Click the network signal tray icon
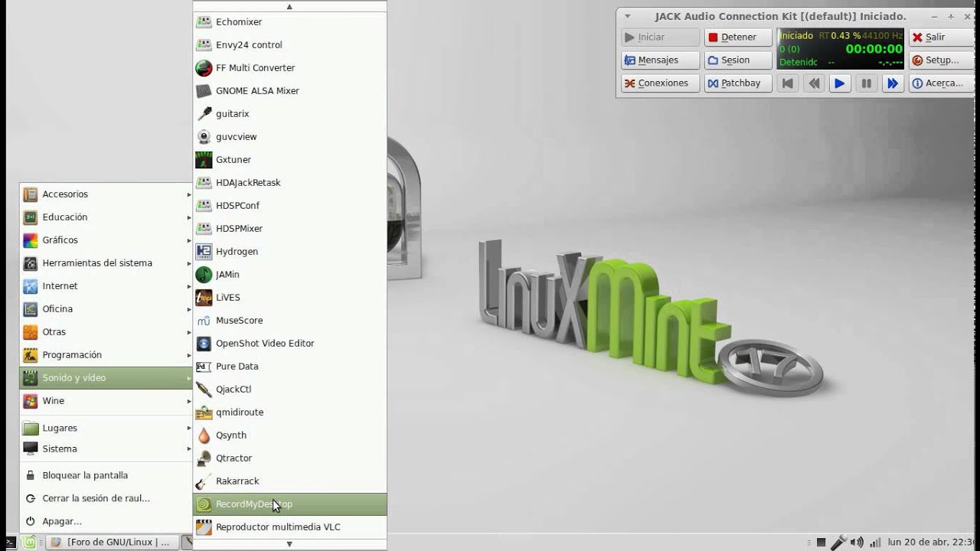Image resolution: width=980 pixels, height=551 pixels. pyautogui.click(x=874, y=543)
